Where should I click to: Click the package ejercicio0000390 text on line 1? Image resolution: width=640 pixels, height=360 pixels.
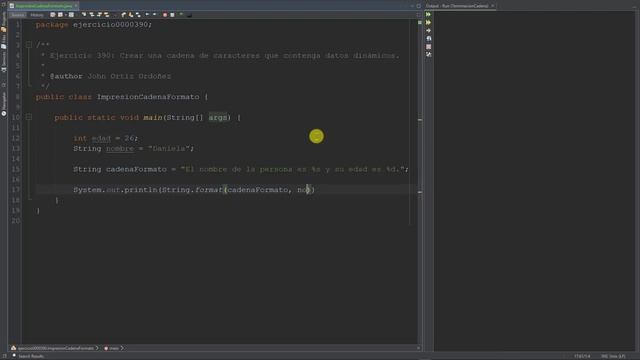93,24
